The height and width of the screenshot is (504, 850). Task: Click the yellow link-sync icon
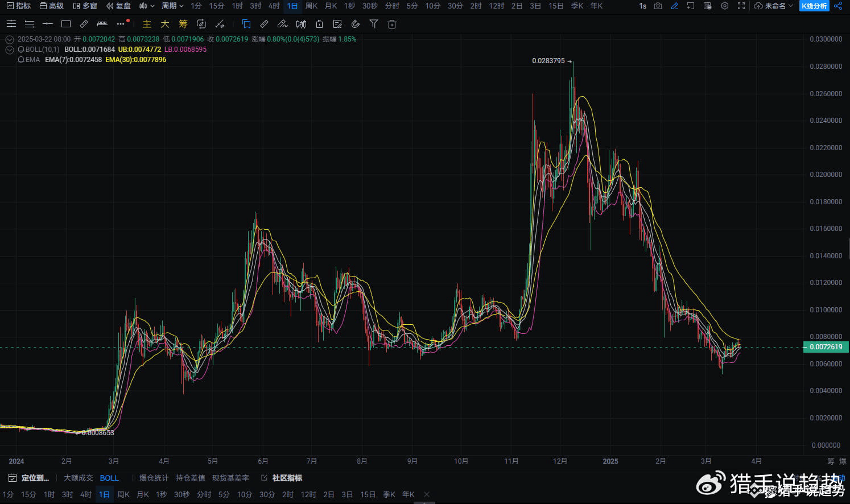click(x=201, y=24)
